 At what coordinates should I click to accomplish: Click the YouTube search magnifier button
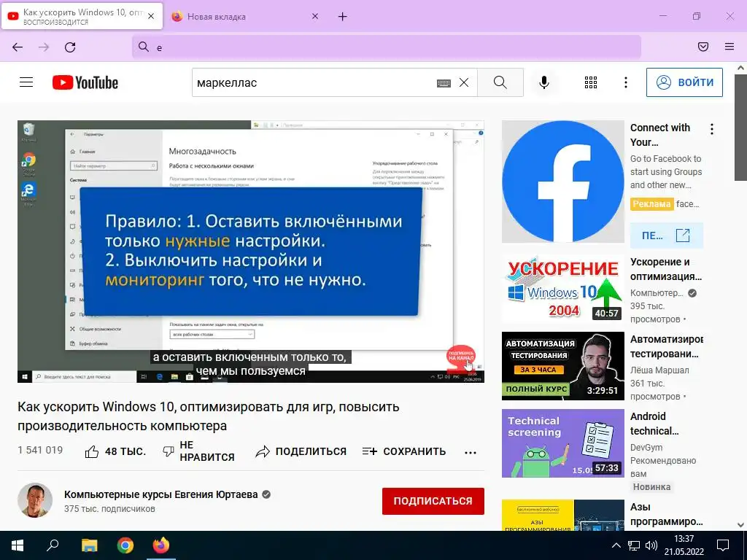coord(500,82)
